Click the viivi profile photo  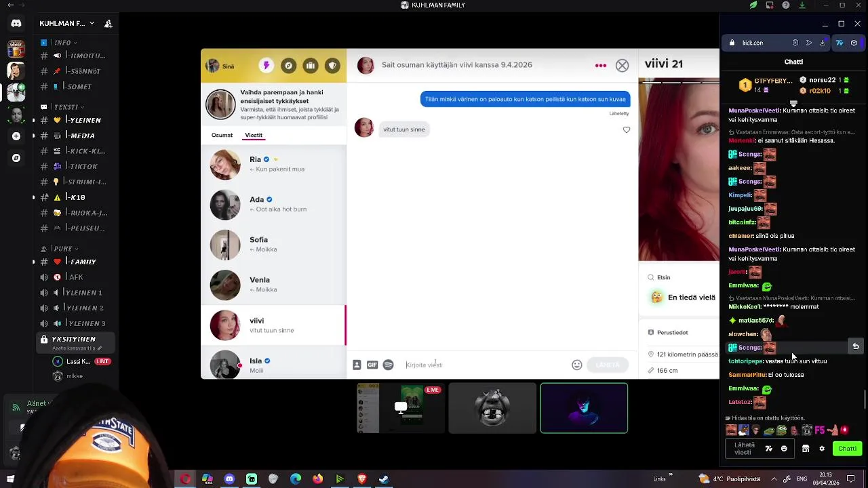point(679,169)
